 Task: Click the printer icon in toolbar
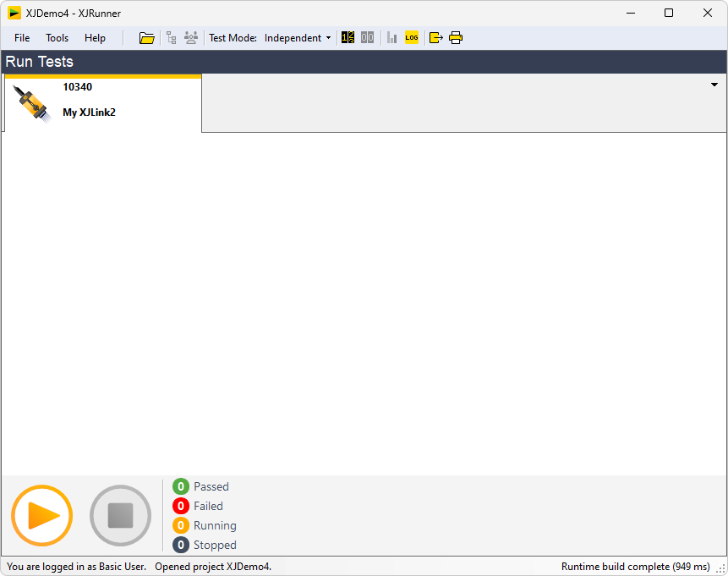[x=456, y=38]
